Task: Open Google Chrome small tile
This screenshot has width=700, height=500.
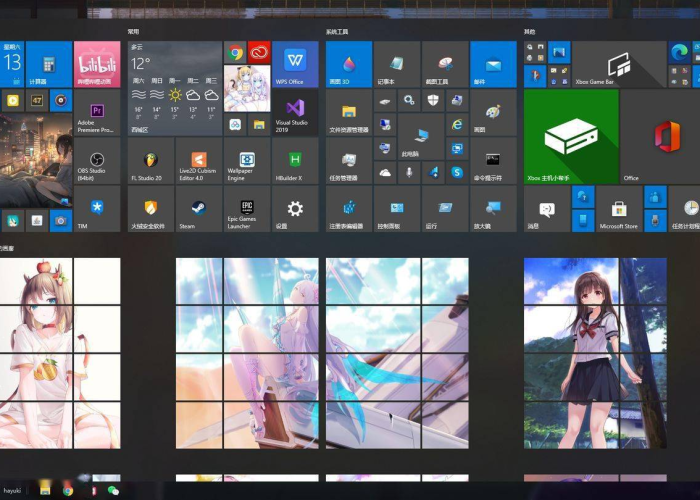Action: tap(235, 52)
